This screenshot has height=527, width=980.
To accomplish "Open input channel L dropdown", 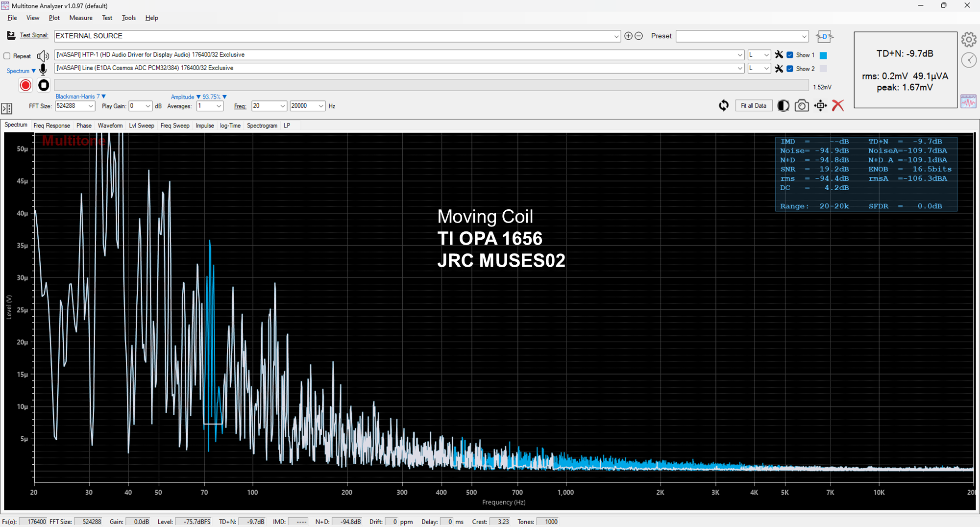I will (766, 68).
